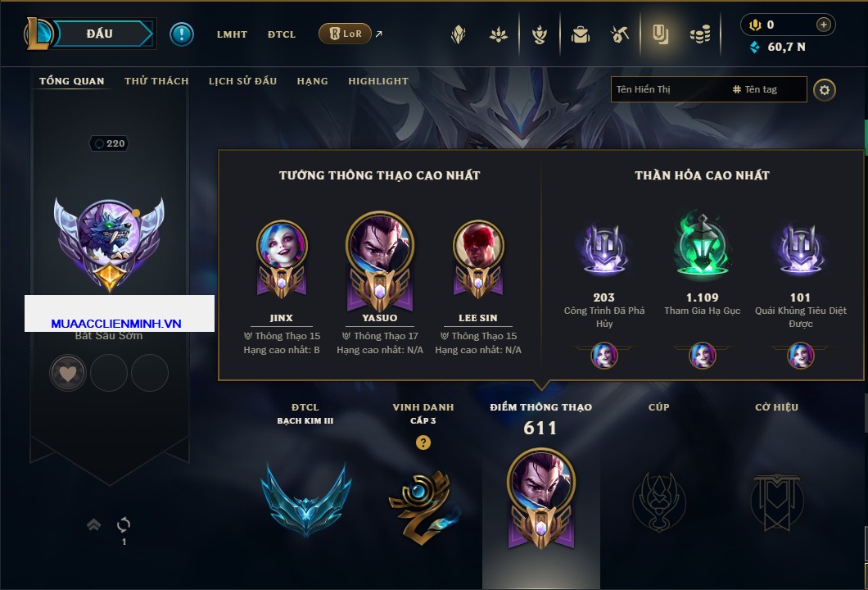
Task: Open profile settings gear
Action: [x=825, y=90]
